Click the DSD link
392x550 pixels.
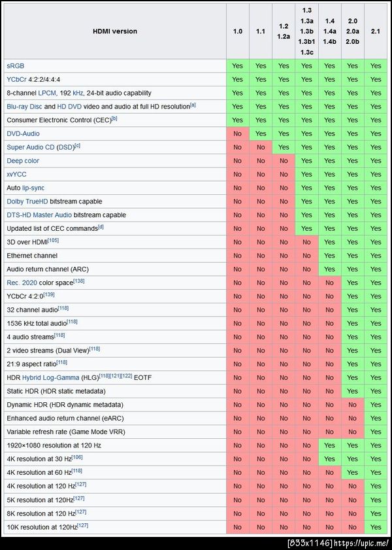pyautogui.click(x=65, y=147)
